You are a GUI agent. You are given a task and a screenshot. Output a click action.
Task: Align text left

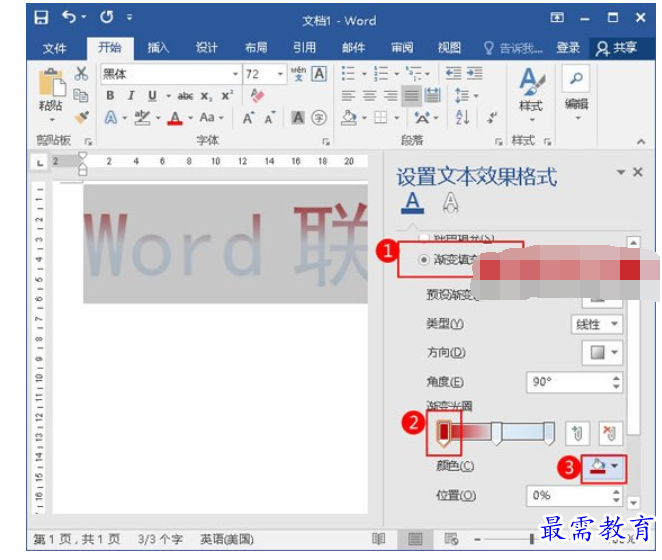(x=348, y=96)
